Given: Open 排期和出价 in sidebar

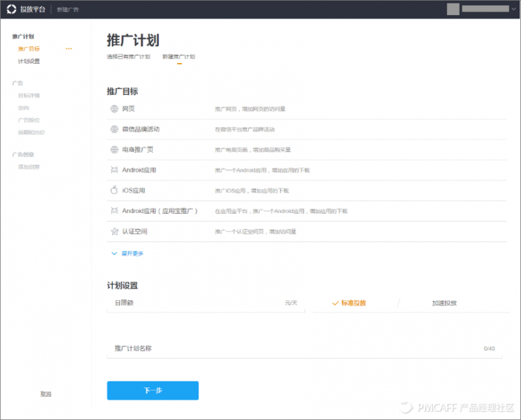Looking at the screenshot, I should (31, 133).
